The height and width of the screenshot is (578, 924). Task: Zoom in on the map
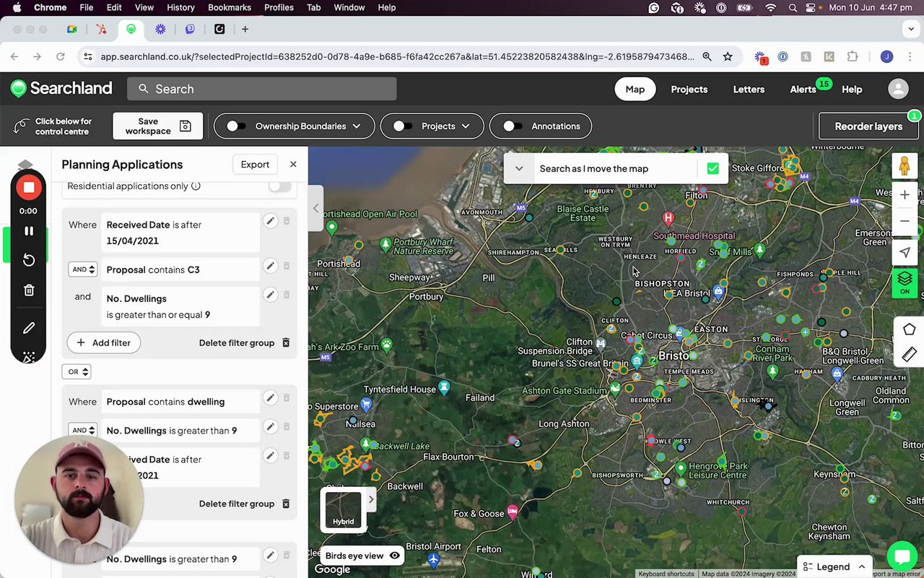pyautogui.click(x=905, y=195)
